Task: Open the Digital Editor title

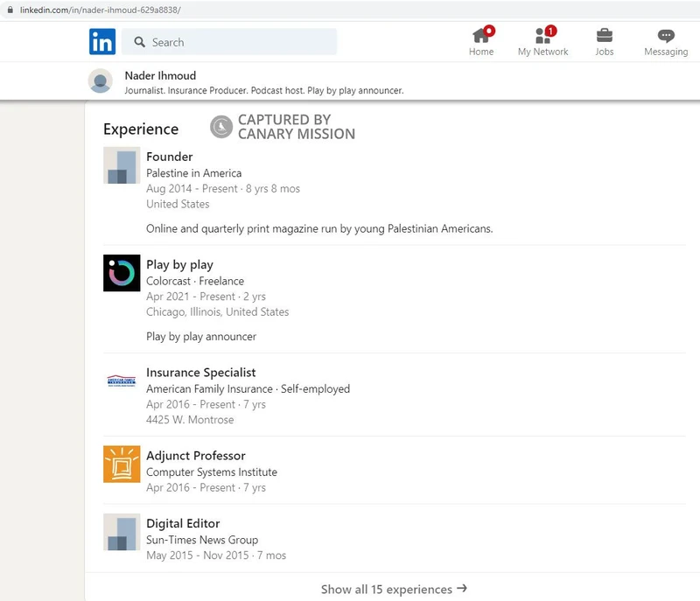Action: pos(183,523)
